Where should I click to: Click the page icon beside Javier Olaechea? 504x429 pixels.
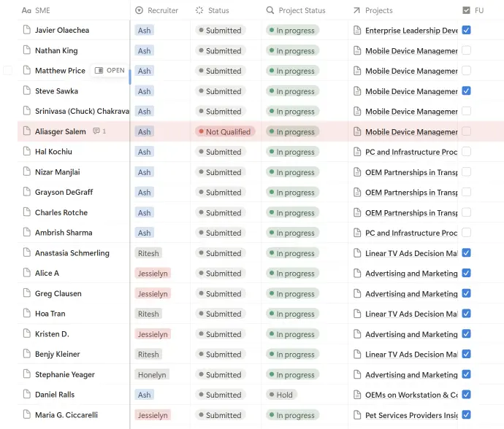(27, 31)
